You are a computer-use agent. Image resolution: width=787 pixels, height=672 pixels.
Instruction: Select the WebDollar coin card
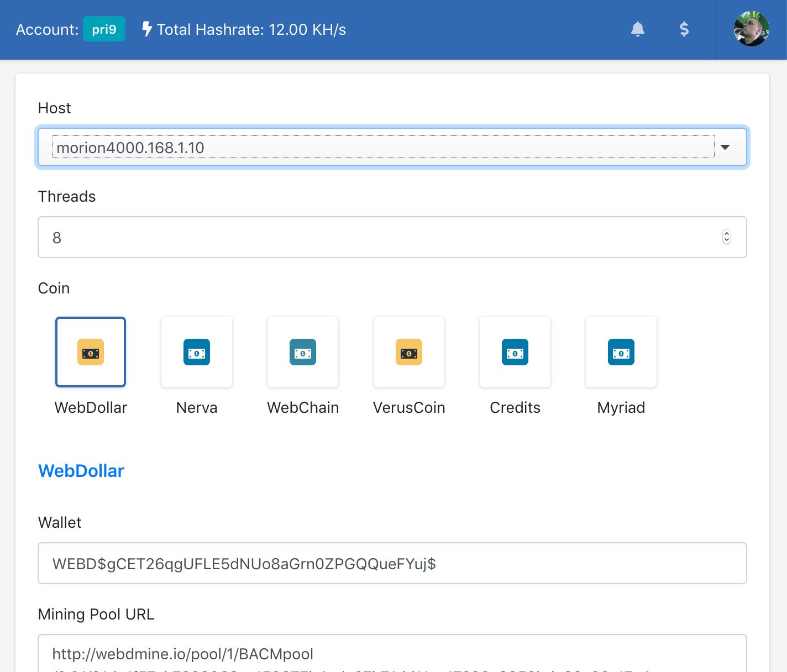point(91,352)
